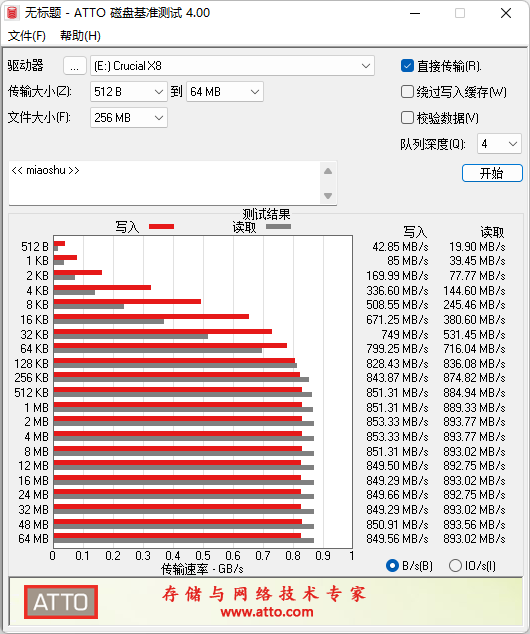Enable the 校验数据(V) checkbox
This screenshot has width=530, height=634.
(407, 118)
